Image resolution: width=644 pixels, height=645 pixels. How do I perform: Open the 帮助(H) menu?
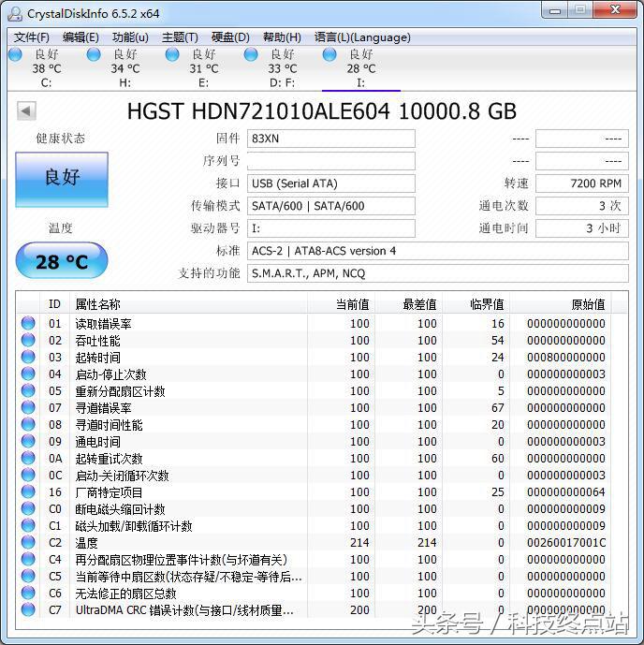(x=282, y=37)
